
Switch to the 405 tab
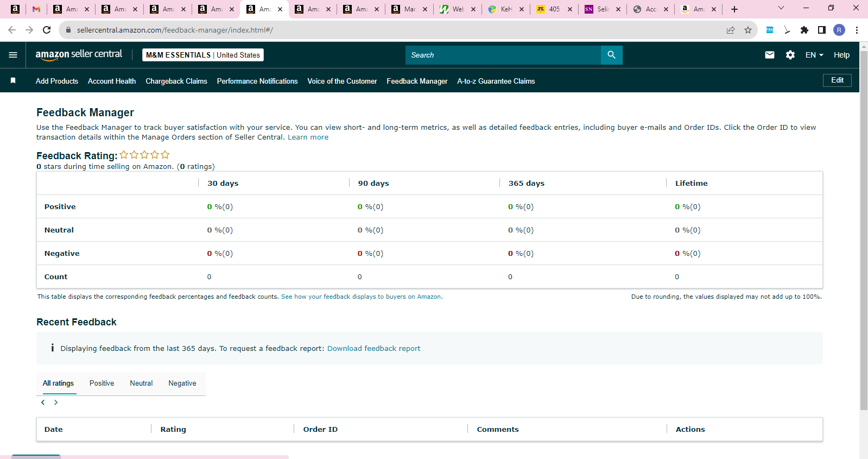[554, 9]
